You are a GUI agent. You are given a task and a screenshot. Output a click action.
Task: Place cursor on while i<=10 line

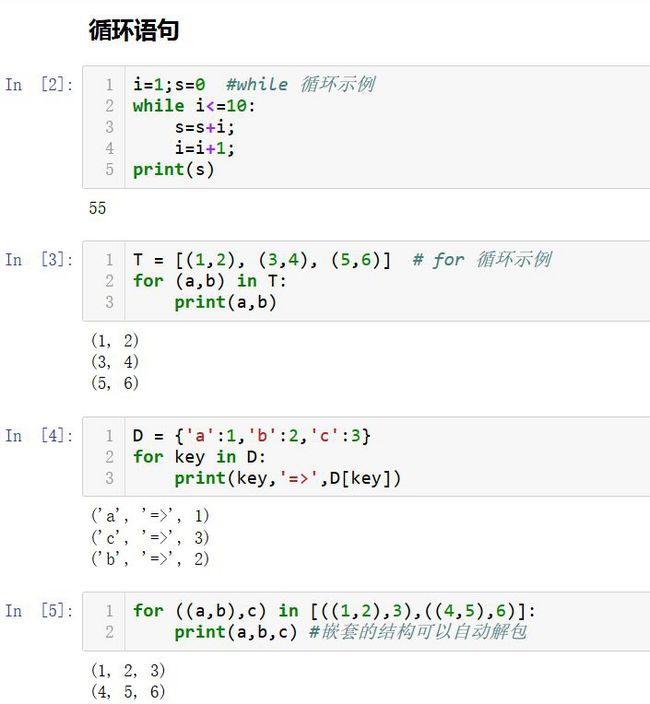click(194, 106)
